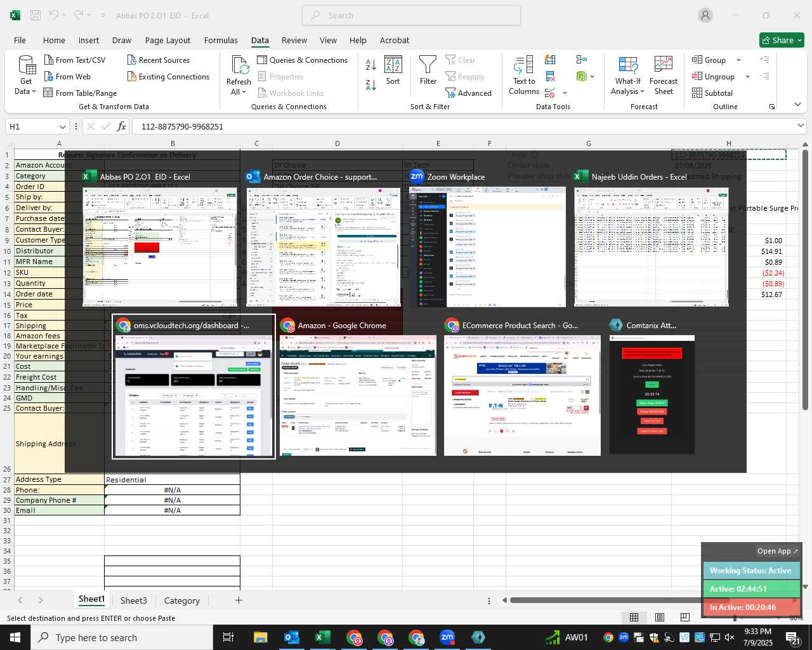Open the Review tab
812x650 pixels.
pyautogui.click(x=294, y=40)
